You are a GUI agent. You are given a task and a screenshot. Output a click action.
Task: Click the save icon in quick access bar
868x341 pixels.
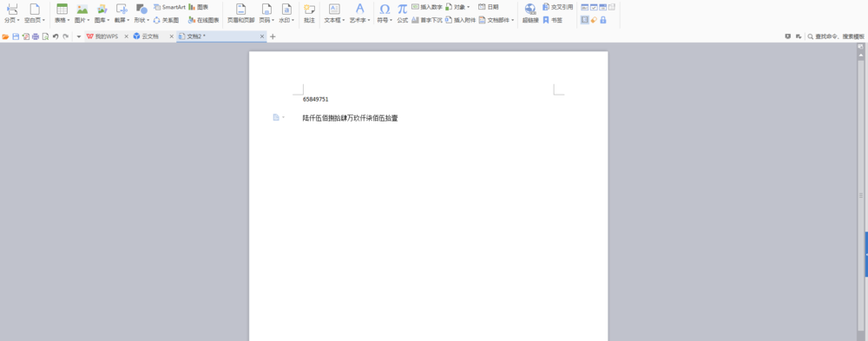click(16, 36)
